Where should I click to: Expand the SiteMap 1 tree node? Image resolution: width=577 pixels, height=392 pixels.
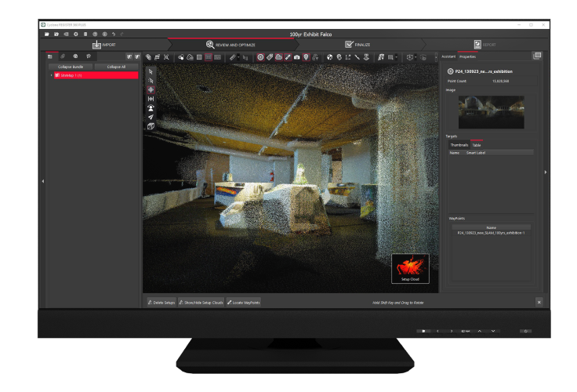click(x=52, y=75)
